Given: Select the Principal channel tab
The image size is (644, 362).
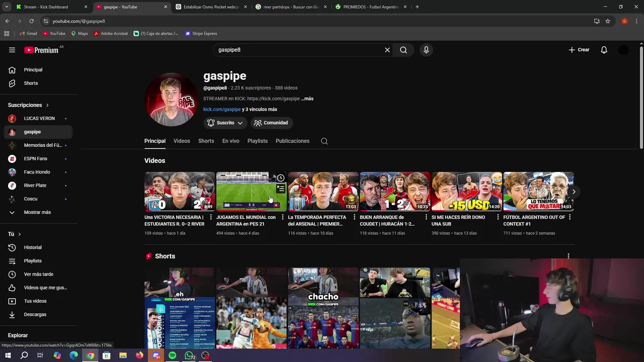Looking at the screenshot, I should coord(155,141).
